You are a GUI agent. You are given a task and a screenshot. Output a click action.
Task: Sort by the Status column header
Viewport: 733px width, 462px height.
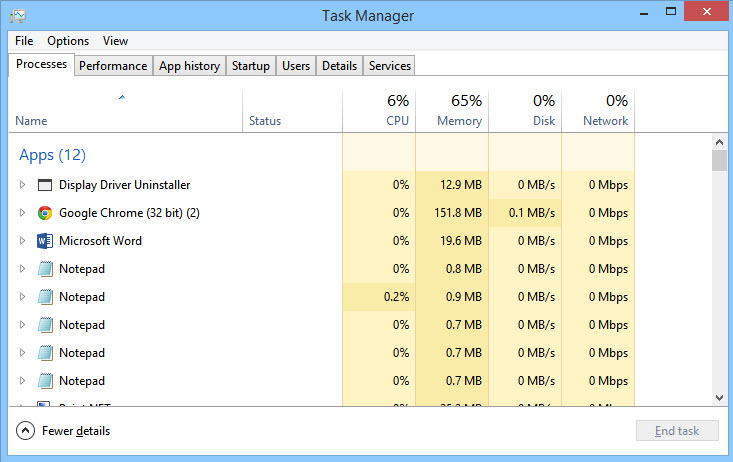[x=292, y=112]
